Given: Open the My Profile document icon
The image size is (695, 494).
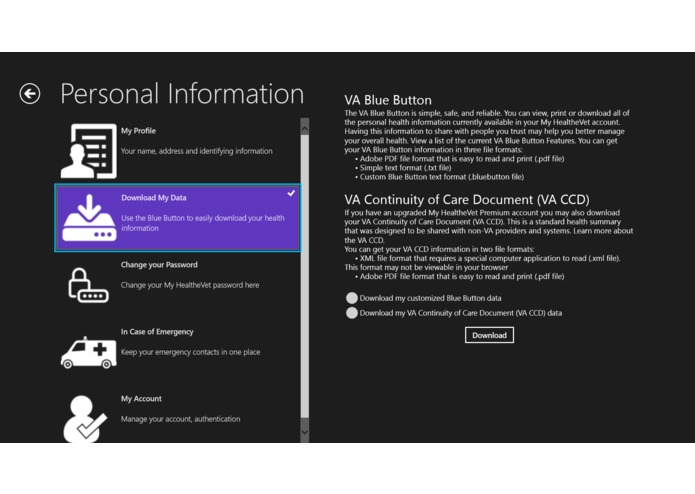Looking at the screenshot, I should pos(89,151).
